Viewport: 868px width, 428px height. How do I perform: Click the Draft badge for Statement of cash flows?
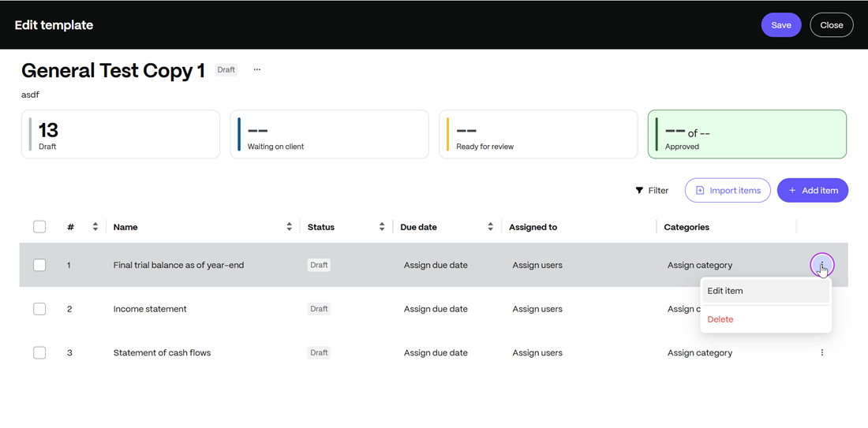tap(319, 353)
